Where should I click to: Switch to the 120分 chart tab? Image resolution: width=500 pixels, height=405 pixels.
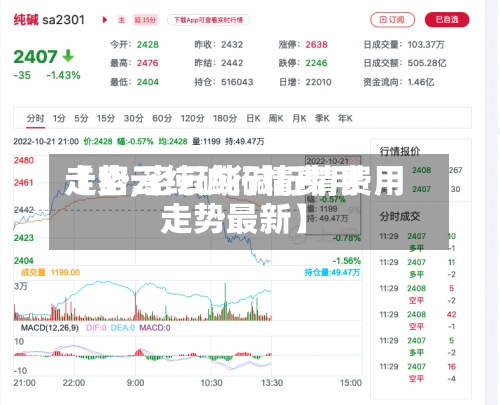coord(192,118)
